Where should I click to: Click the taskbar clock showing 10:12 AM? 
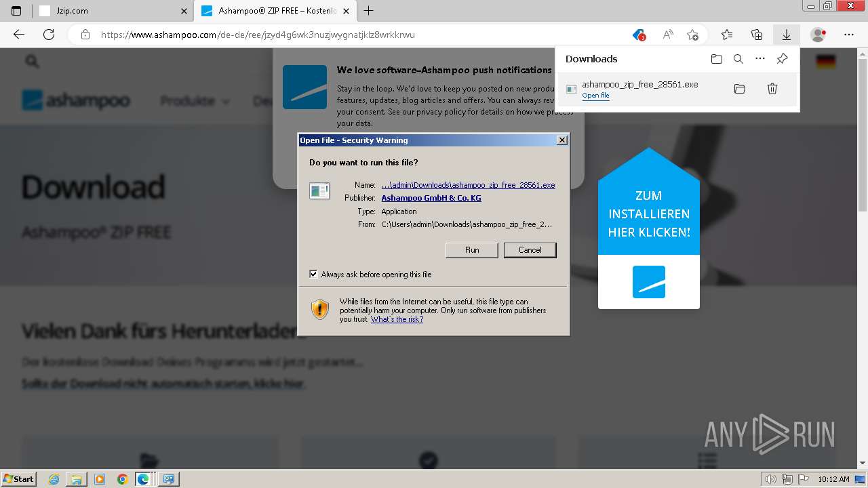coord(833,479)
